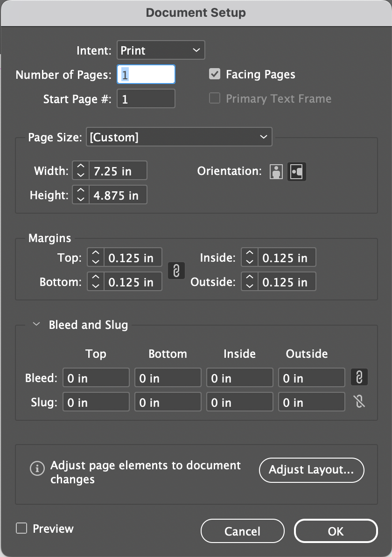Collapse the Bleed and Slug section
The width and height of the screenshot is (392, 557).
pyautogui.click(x=36, y=324)
